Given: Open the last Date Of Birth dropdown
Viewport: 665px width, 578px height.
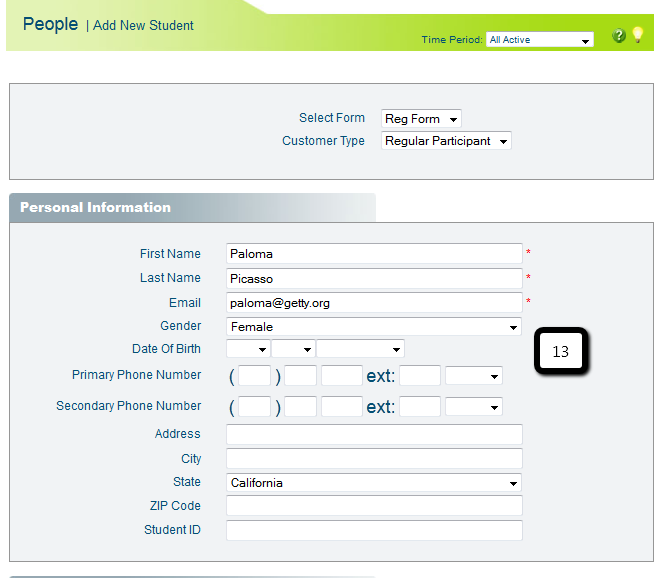Looking at the screenshot, I should (360, 349).
